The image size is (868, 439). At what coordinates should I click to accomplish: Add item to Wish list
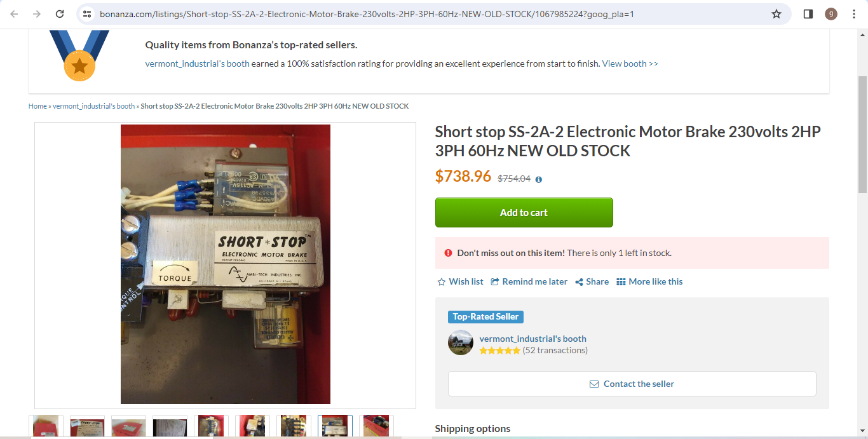(x=460, y=281)
